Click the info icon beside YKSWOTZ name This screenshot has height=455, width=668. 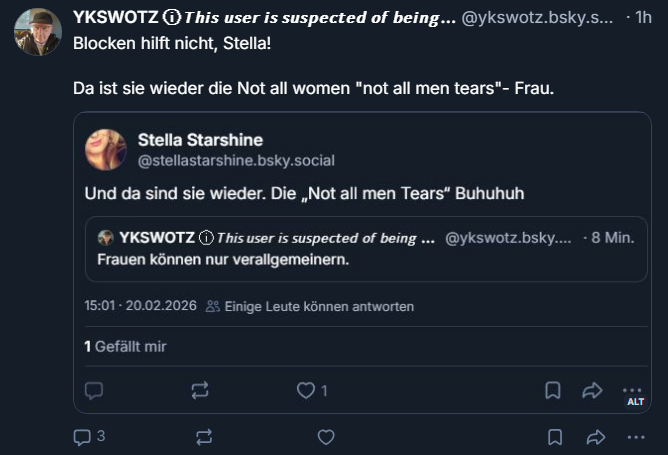[x=172, y=17]
